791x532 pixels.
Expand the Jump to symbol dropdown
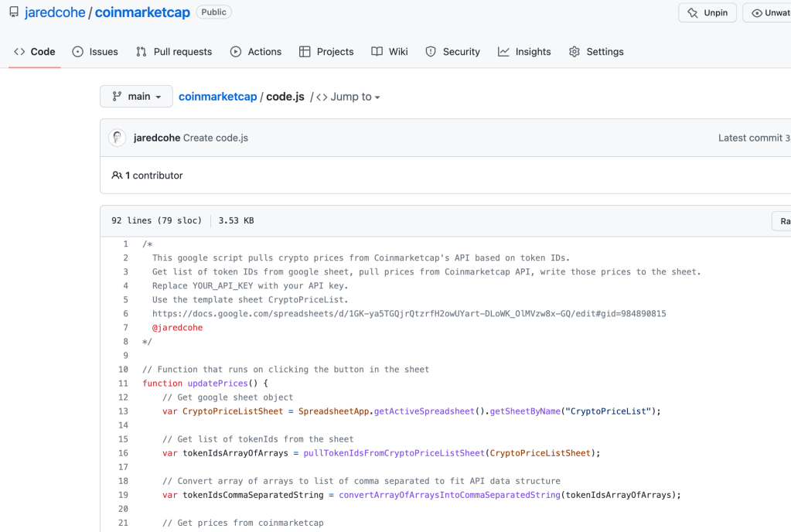click(x=349, y=97)
